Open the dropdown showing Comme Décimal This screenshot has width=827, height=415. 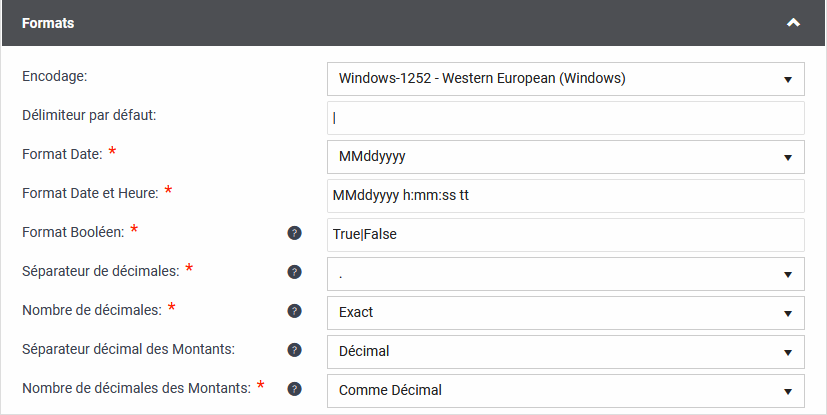(x=565, y=390)
